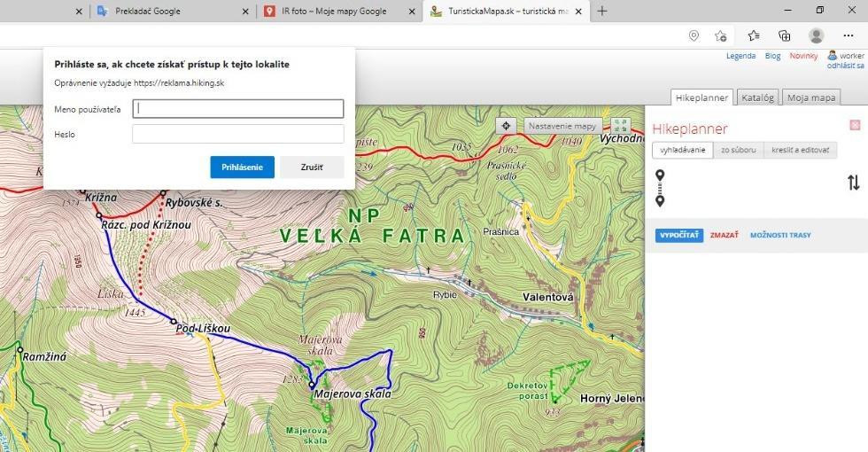Open Nastavenie mapy map settings
The height and width of the screenshot is (452, 868).
[562, 126]
